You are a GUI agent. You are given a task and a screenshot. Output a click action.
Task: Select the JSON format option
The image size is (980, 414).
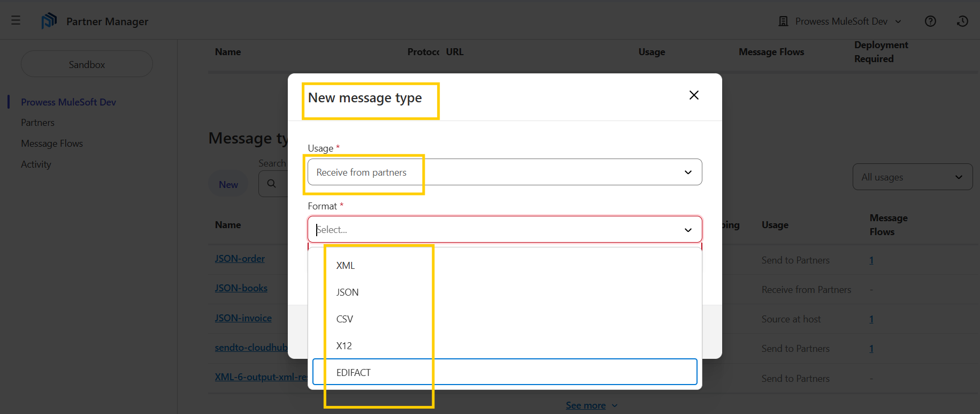pyautogui.click(x=347, y=292)
